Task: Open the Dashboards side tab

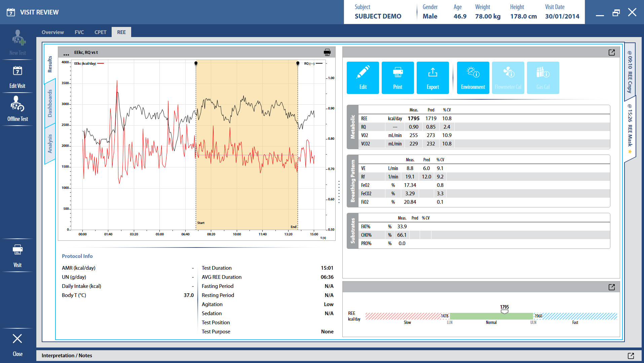Action: click(x=50, y=103)
